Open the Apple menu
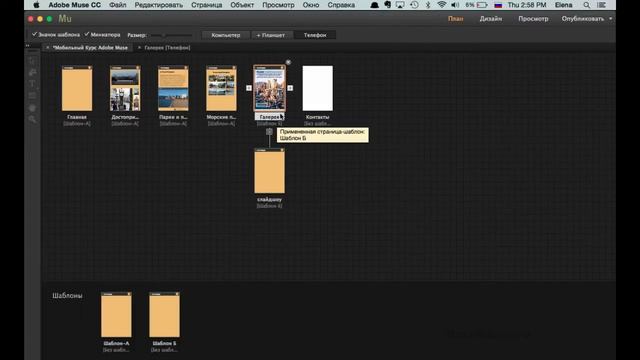 tap(36, 5)
